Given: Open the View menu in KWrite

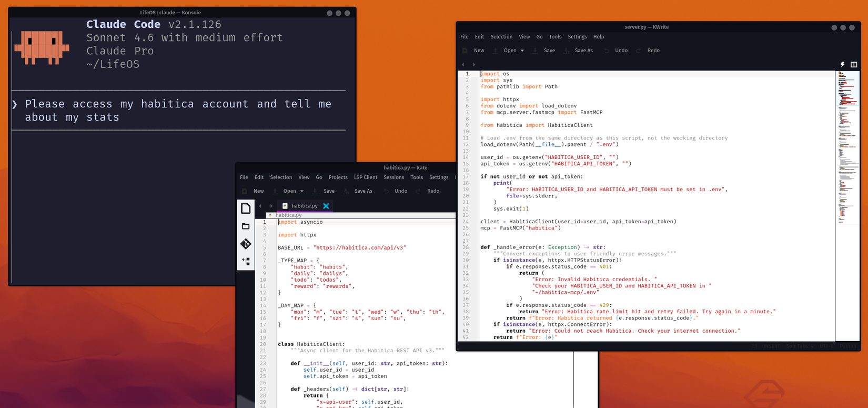Looking at the screenshot, I should pos(524,37).
